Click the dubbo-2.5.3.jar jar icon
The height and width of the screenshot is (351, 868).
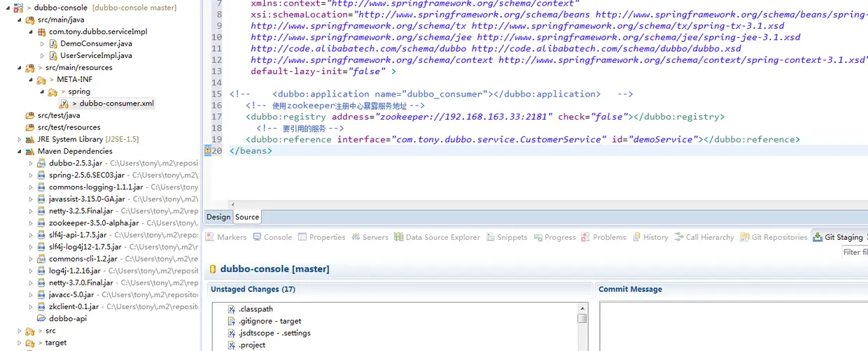pos(42,163)
